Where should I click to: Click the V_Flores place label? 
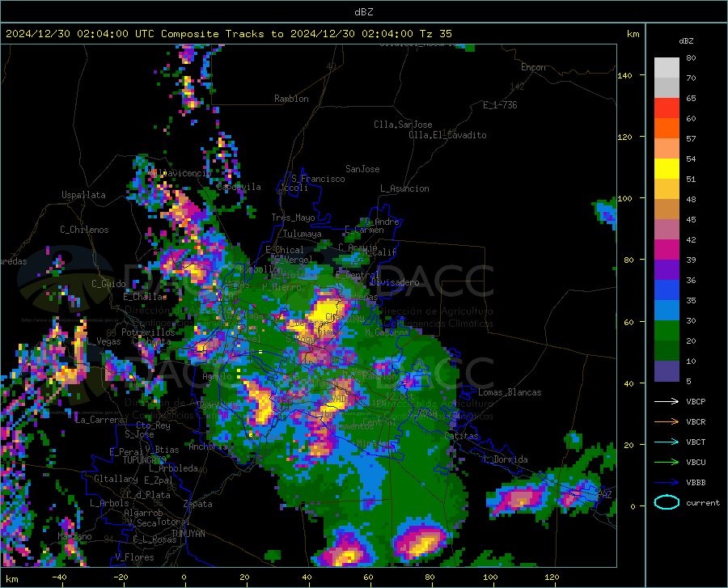tap(134, 557)
